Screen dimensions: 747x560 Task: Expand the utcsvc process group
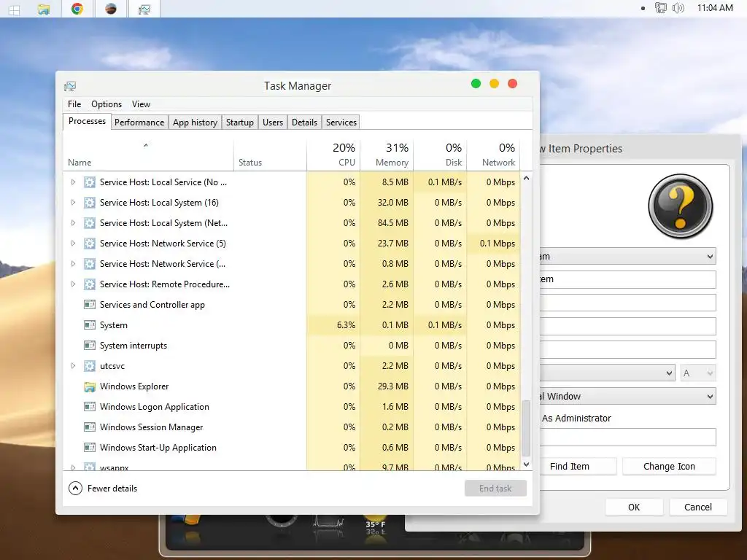pos(73,366)
